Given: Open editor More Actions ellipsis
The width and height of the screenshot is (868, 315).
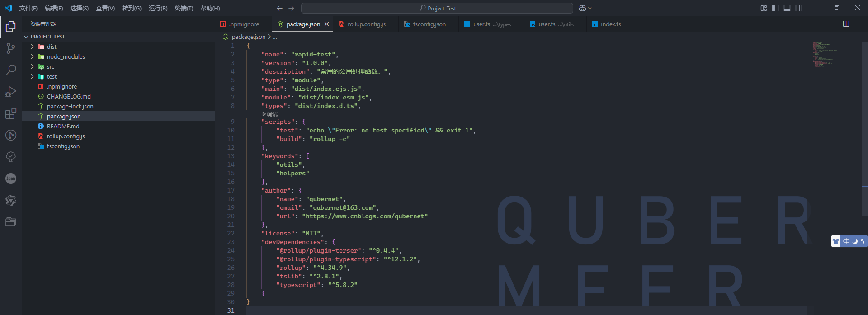Looking at the screenshot, I should (x=858, y=24).
